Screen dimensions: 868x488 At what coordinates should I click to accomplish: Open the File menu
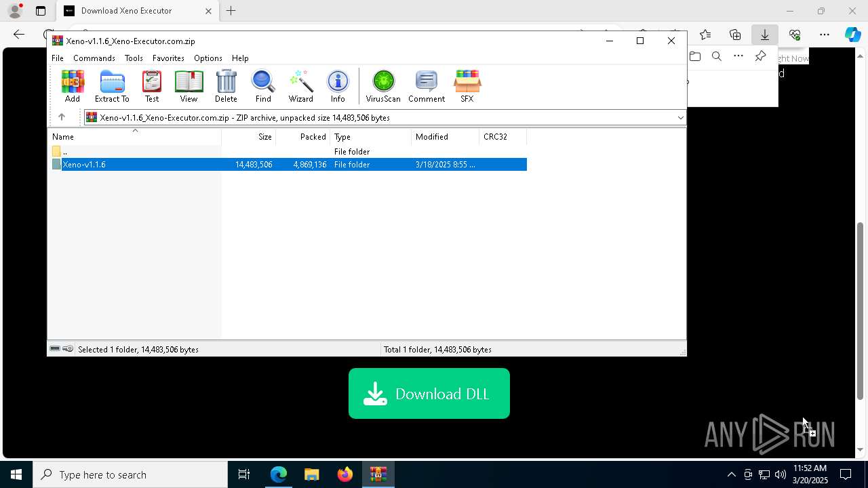[58, 58]
